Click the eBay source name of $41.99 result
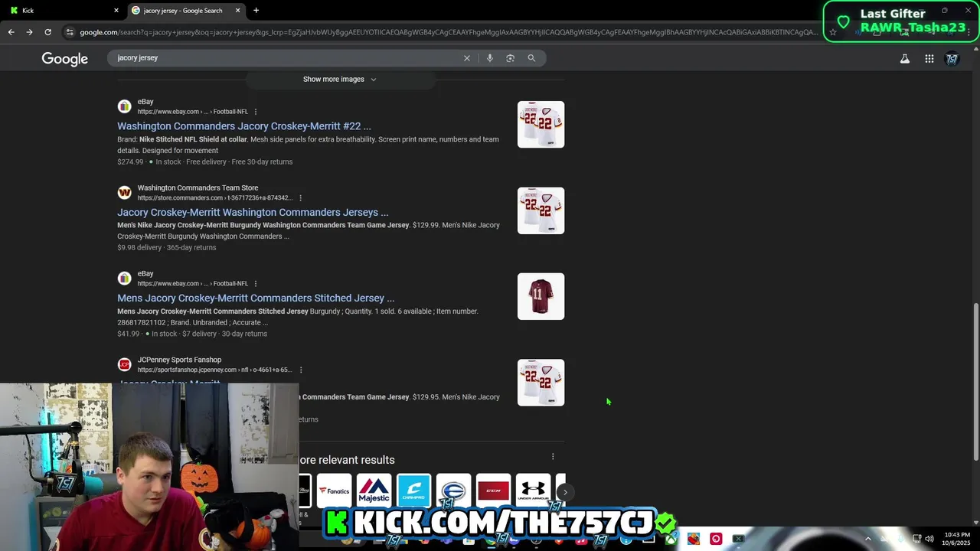 [x=145, y=273]
